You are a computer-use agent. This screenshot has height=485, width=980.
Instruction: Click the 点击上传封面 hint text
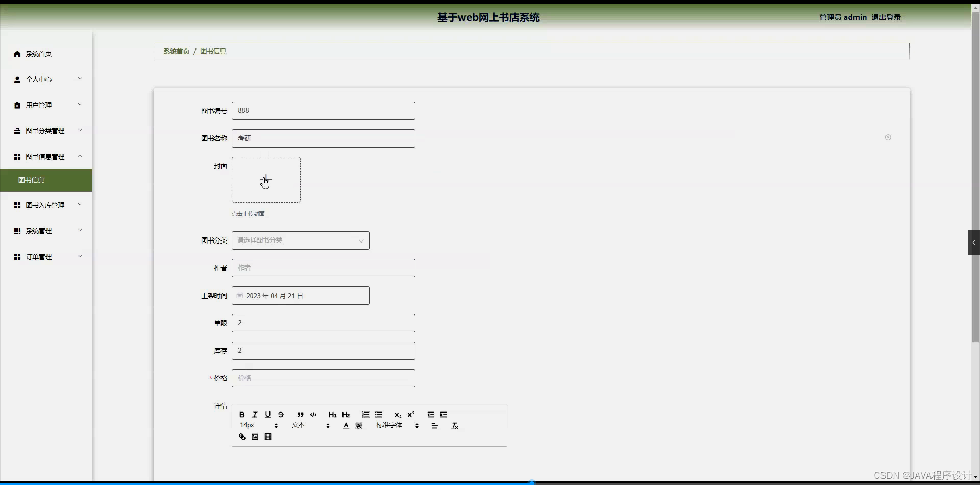pos(248,214)
